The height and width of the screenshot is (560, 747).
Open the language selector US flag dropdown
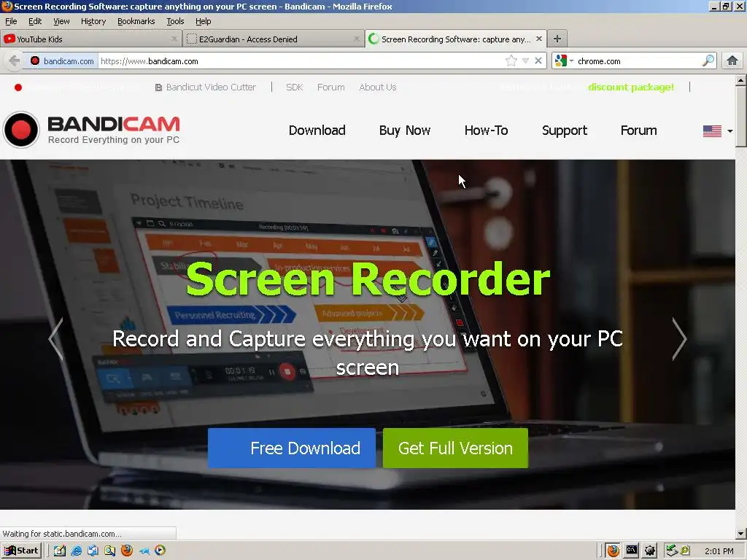[x=718, y=131]
